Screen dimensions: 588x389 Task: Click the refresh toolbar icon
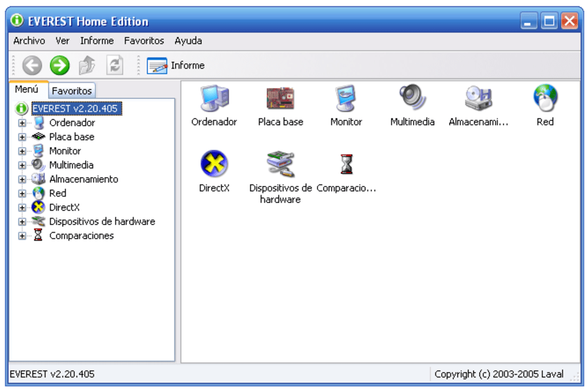pos(114,65)
